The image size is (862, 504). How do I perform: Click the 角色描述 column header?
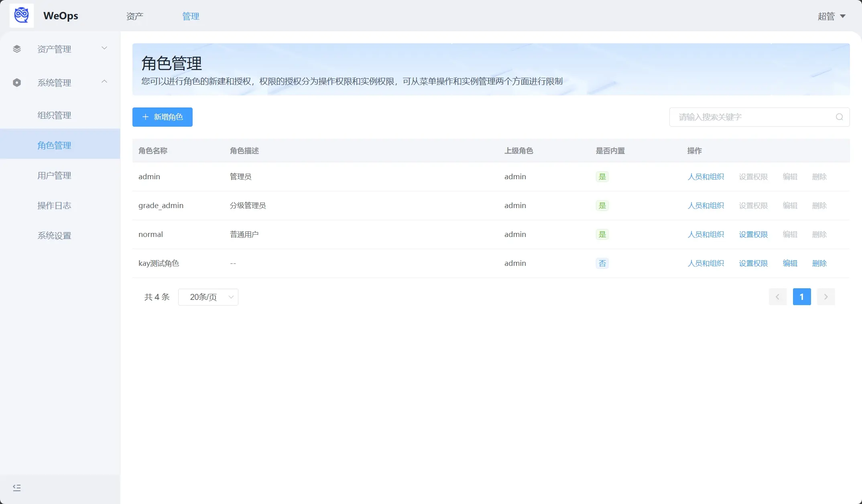(244, 151)
